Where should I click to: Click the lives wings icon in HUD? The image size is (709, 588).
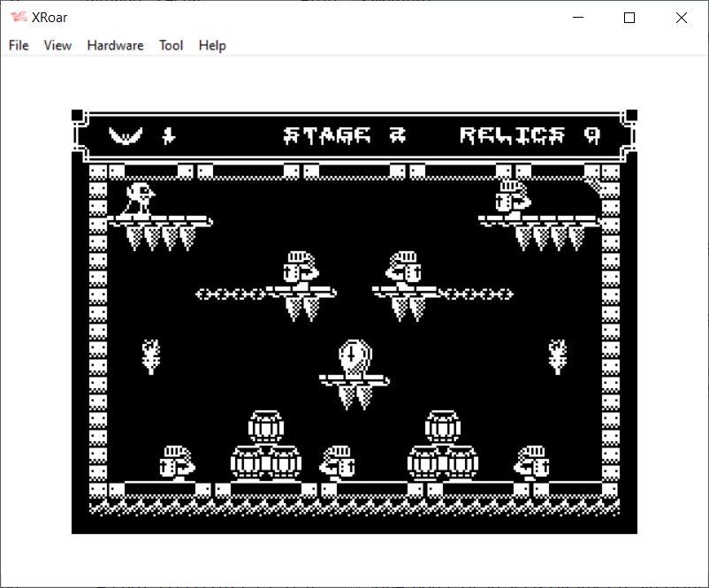[x=126, y=135]
